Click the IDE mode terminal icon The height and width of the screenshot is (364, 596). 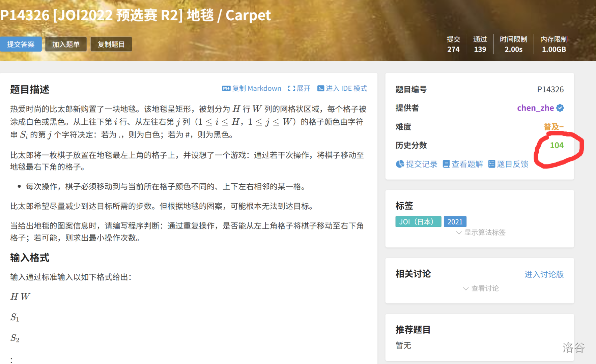coord(320,88)
